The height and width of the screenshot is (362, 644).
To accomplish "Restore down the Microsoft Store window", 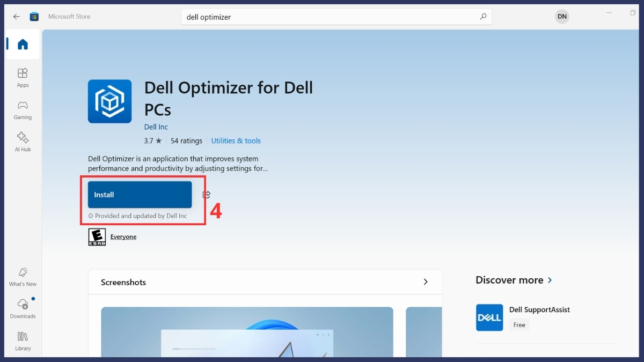I will pyautogui.click(x=633, y=13).
